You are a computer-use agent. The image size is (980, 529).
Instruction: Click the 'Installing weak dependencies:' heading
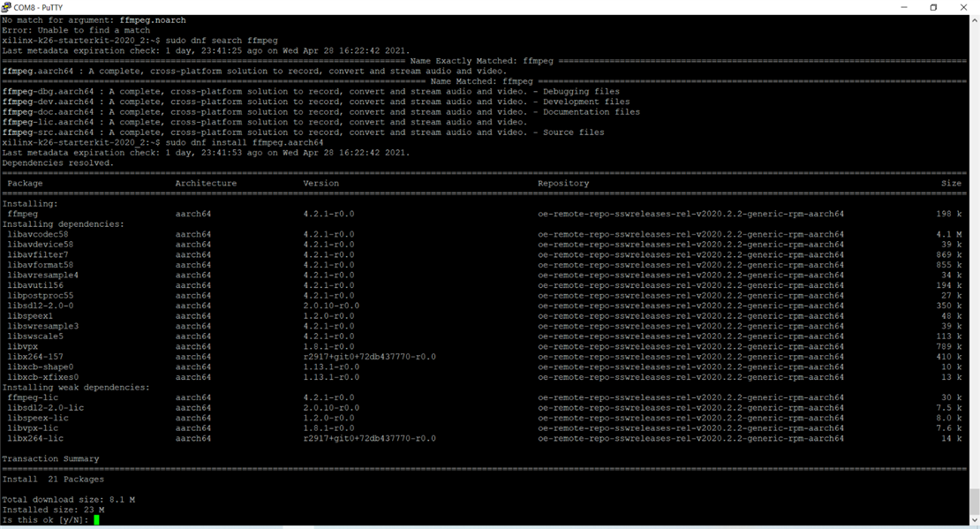pos(76,388)
